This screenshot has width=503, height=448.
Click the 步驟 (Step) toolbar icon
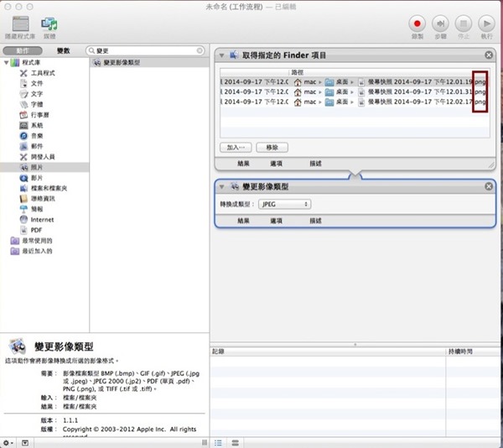point(440,24)
